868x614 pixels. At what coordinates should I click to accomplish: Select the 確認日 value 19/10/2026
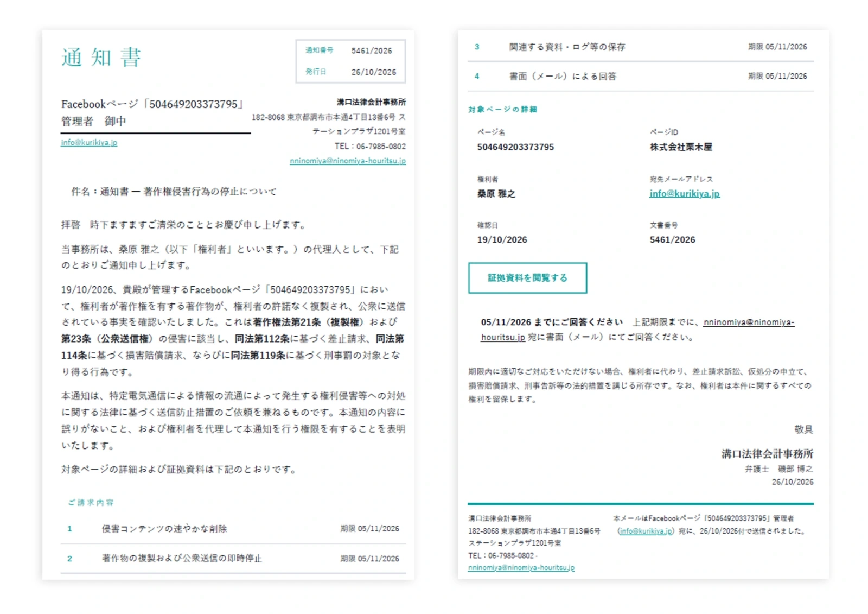(502, 240)
